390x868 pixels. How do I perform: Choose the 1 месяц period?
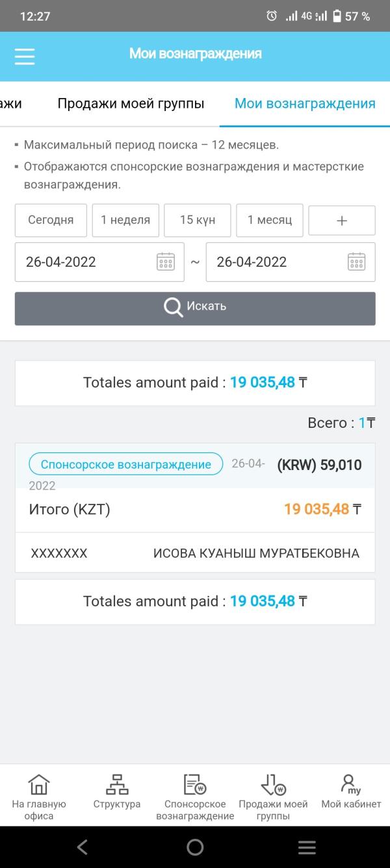pyautogui.click(x=270, y=220)
